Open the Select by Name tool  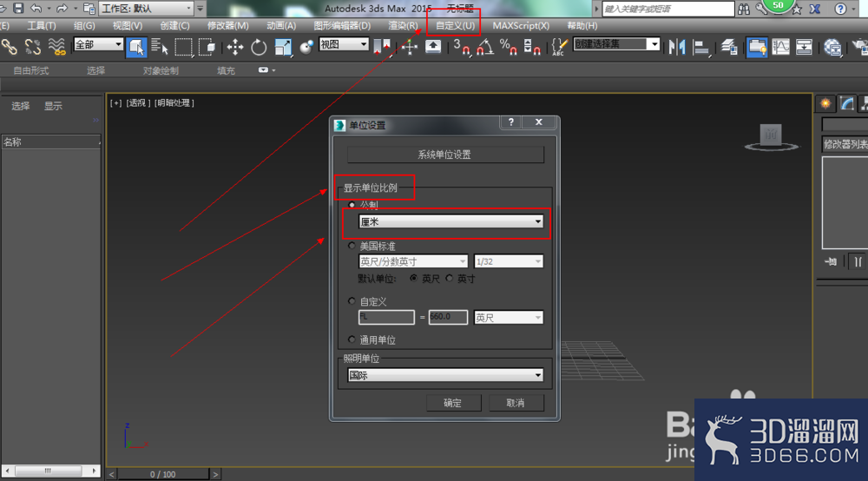[x=160, y=47]
